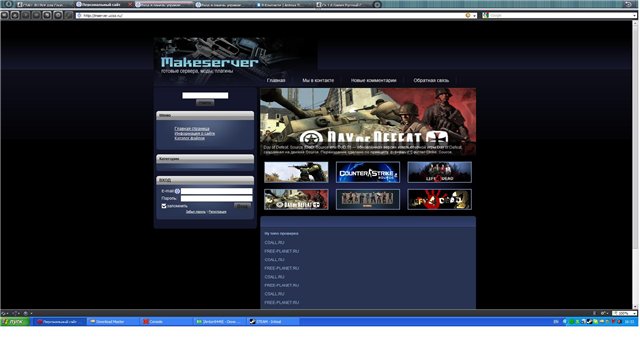640x360 pixels.
Task: Open the page zoom percentage dropdown
Action: pyautogui.click(x=624, y=313)
